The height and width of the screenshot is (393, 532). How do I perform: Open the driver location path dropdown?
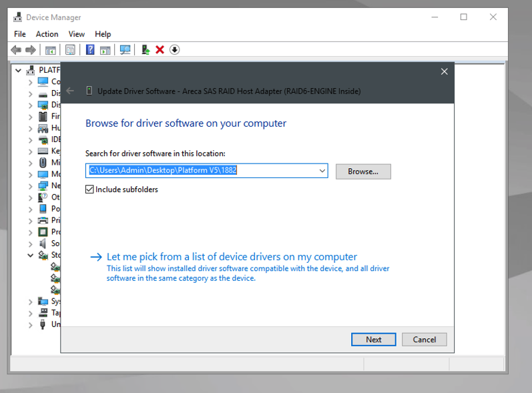[322, 171]
